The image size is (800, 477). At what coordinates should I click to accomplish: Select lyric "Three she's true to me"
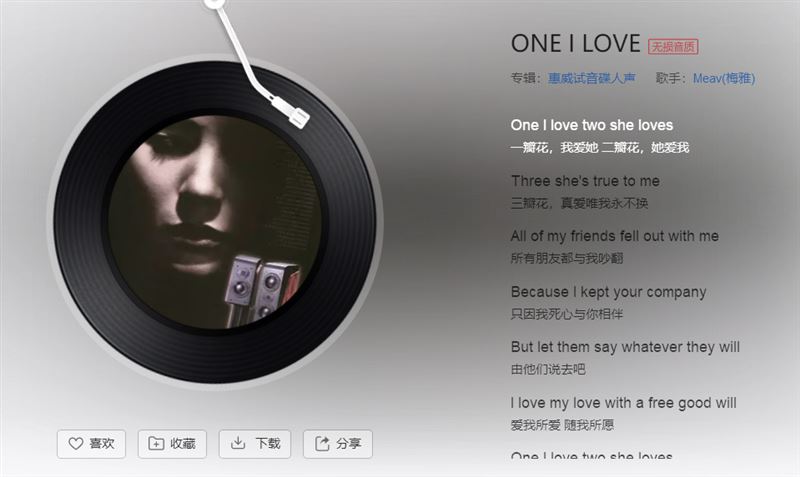click(585, 181)
